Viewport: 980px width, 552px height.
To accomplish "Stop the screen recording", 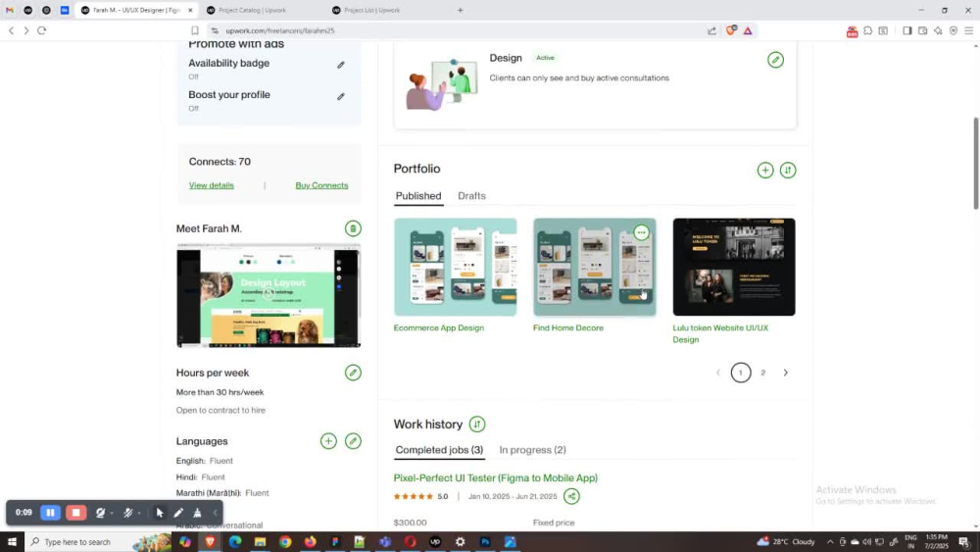I will (76, 513).
